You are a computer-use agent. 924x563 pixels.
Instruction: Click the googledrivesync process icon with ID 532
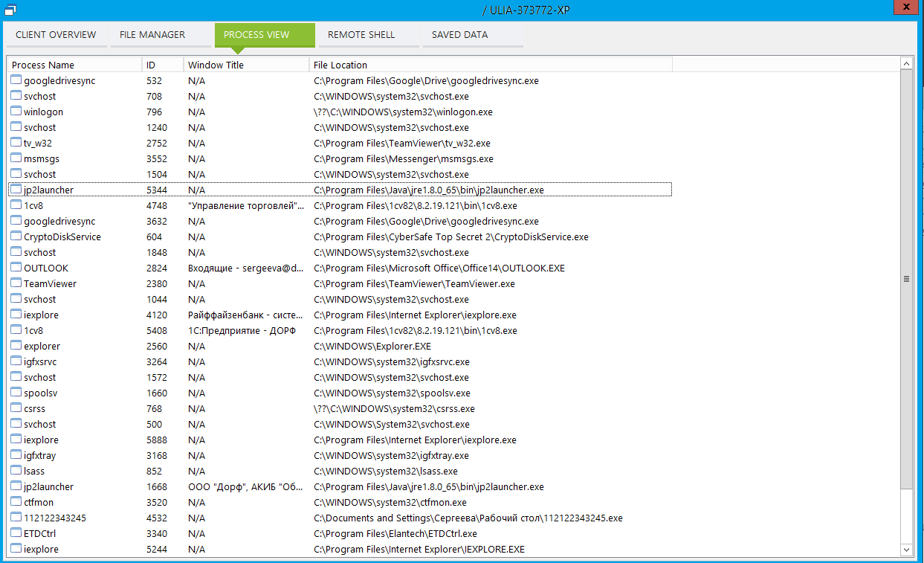tap(16, 80)
